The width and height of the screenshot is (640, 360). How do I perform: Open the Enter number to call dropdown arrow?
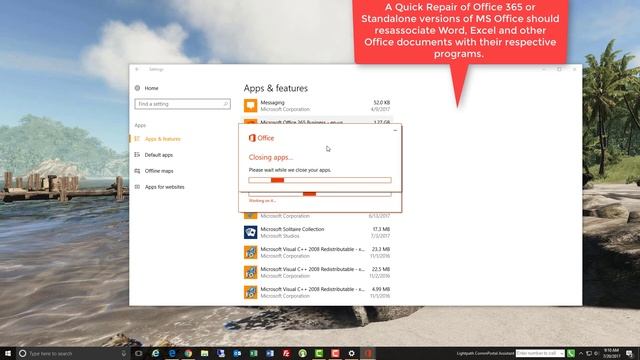pyautogui.click(x=562, y=353)
